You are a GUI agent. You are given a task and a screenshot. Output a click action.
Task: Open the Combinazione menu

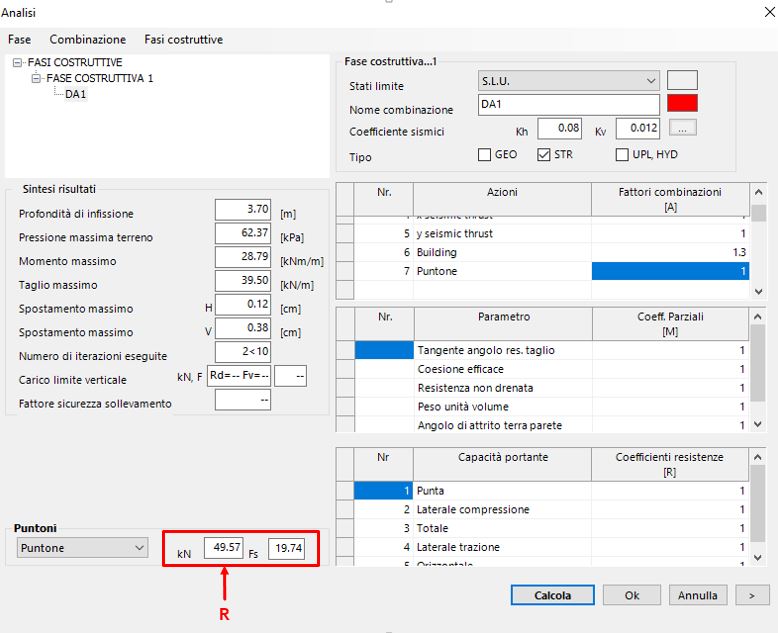click(88, 39)
